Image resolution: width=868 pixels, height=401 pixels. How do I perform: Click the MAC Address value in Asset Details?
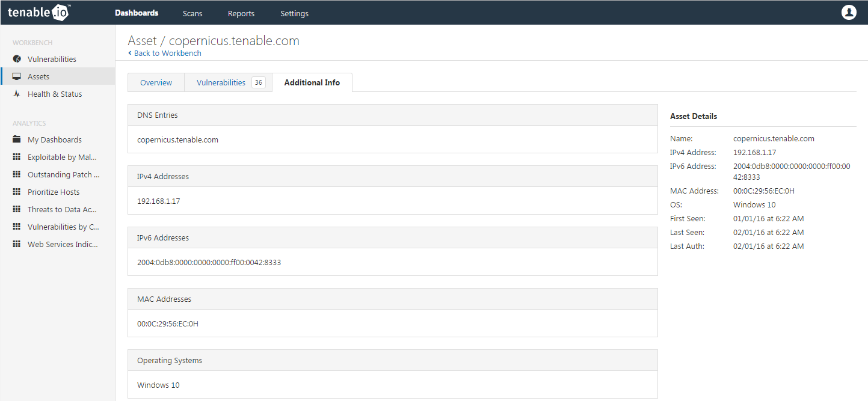[x=764, y=191]
